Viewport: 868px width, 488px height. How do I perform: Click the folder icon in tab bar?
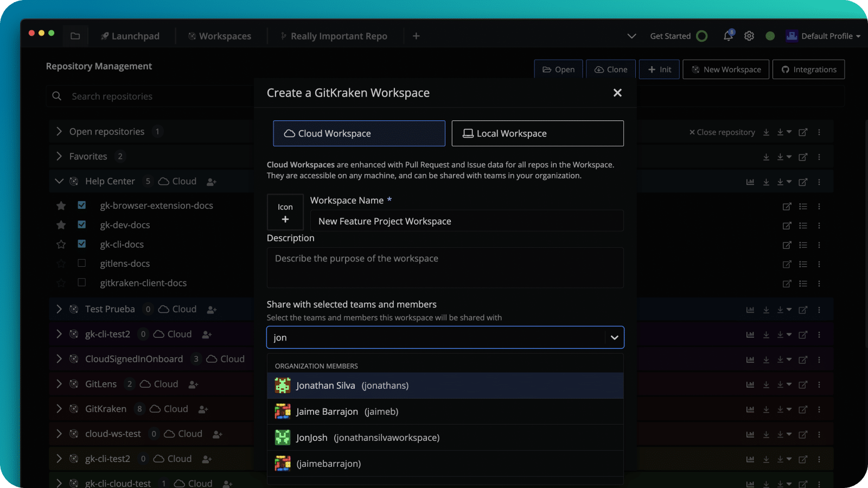75,36
